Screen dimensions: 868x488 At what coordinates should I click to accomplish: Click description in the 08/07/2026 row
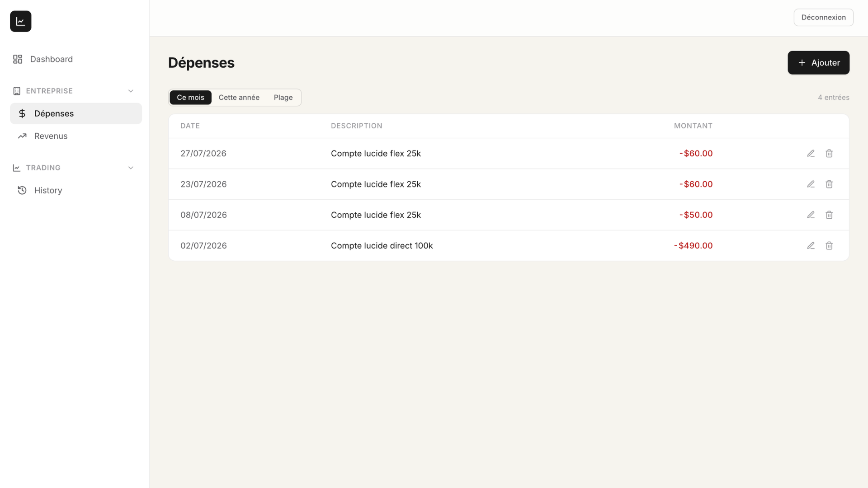[x=376, y=215]
